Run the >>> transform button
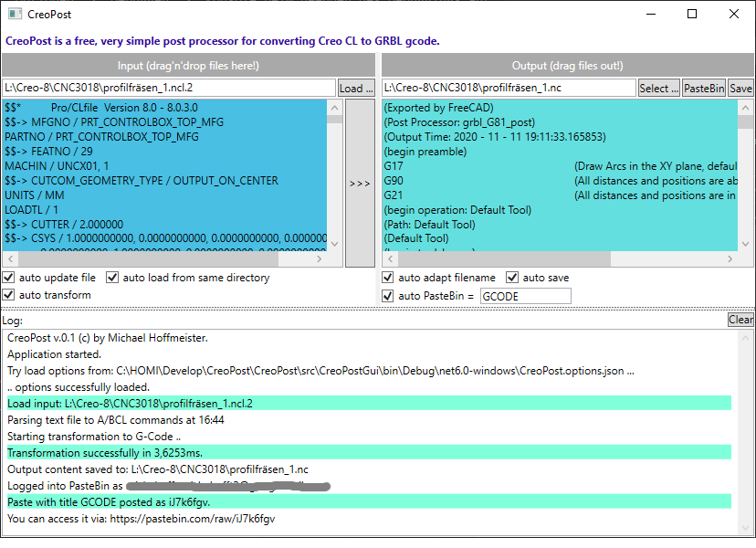 tap(360, 184)
